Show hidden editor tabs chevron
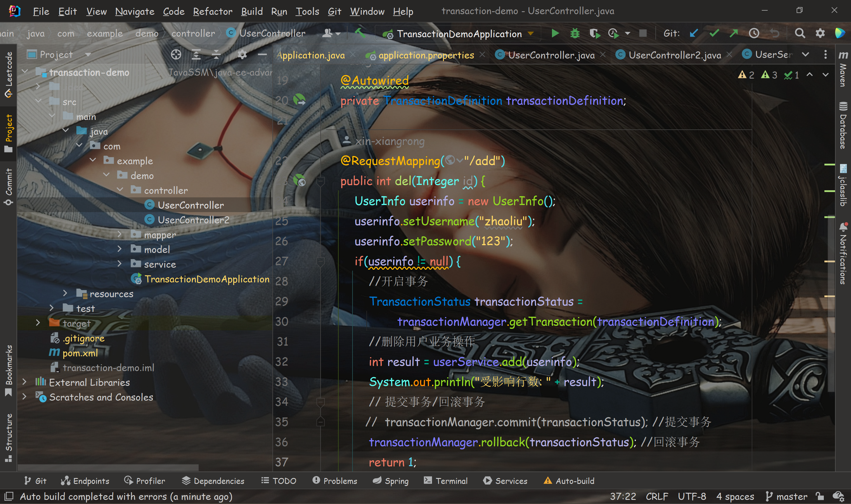The image size is (851, 504). coord(805,55)
